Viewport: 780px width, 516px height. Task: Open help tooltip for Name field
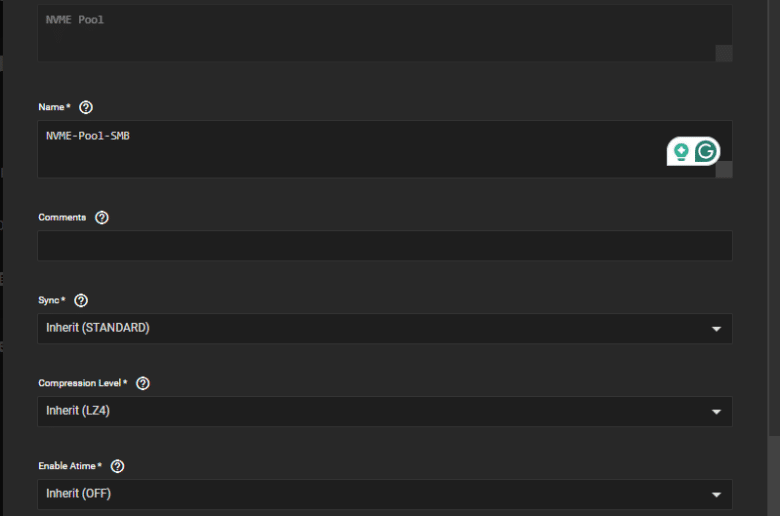pos(86,107)
